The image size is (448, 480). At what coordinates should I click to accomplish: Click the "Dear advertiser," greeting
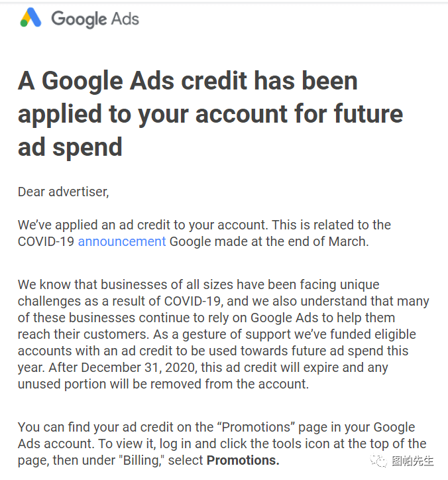[x=64, y=192]
